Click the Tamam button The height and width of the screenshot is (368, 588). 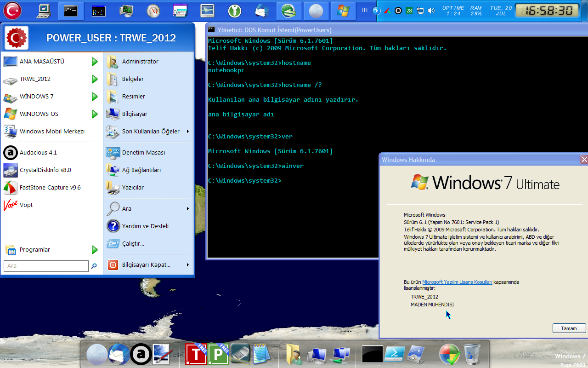[x=569, y=328]
